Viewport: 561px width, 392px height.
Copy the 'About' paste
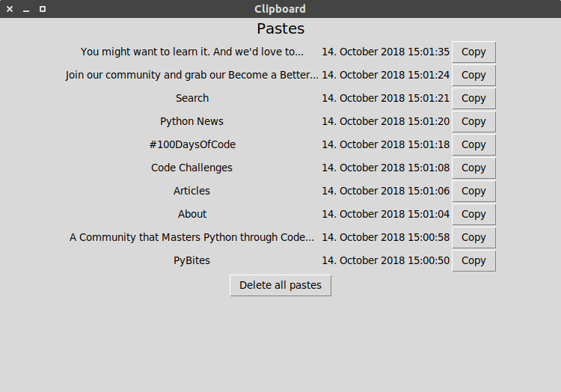473,215
